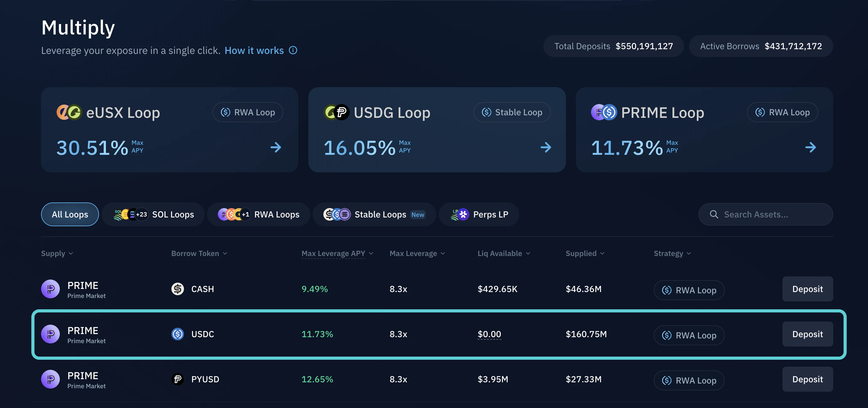Open eUSX Loop via its arrow icon
The height and width of the screenshot is (408, 868).
[x=276, y=147]
